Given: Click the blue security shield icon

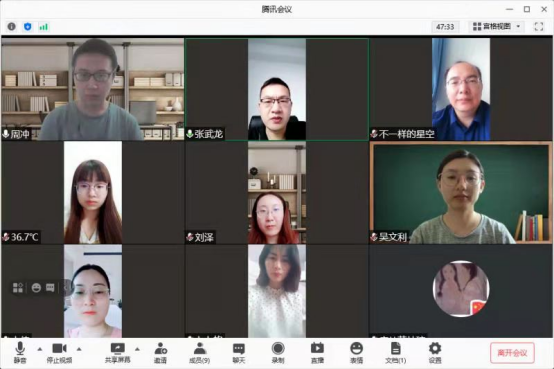Looking at the screenshot, I should coord(28,27).
